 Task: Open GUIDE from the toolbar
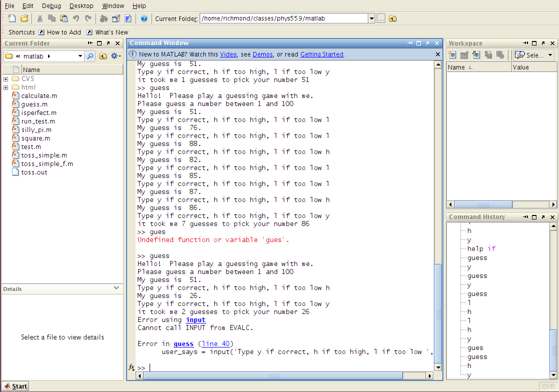116,18
